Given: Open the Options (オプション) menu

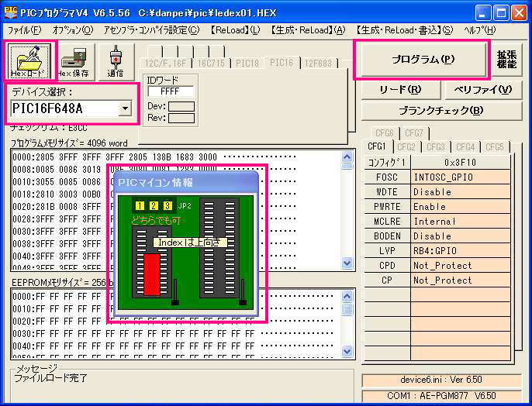Looking at the screenshot, I should pyautogui.click(x=72, y=30).
